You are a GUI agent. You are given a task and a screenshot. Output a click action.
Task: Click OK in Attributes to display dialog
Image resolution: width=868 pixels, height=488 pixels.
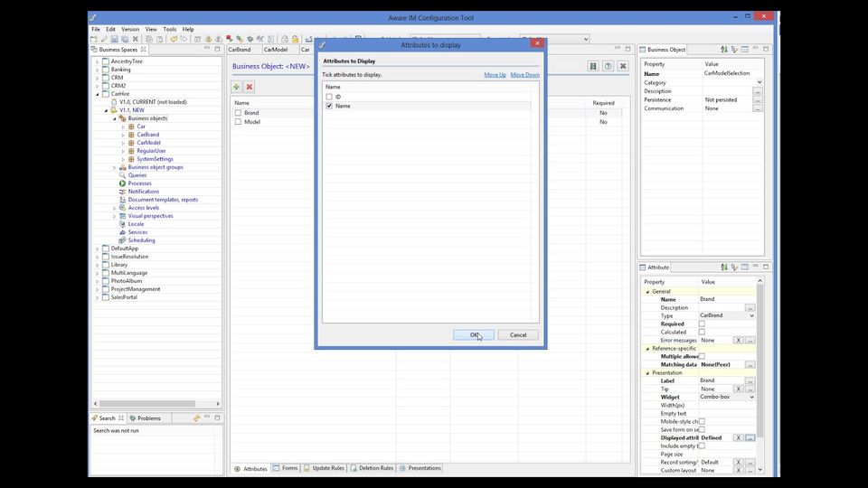(474, 334)
